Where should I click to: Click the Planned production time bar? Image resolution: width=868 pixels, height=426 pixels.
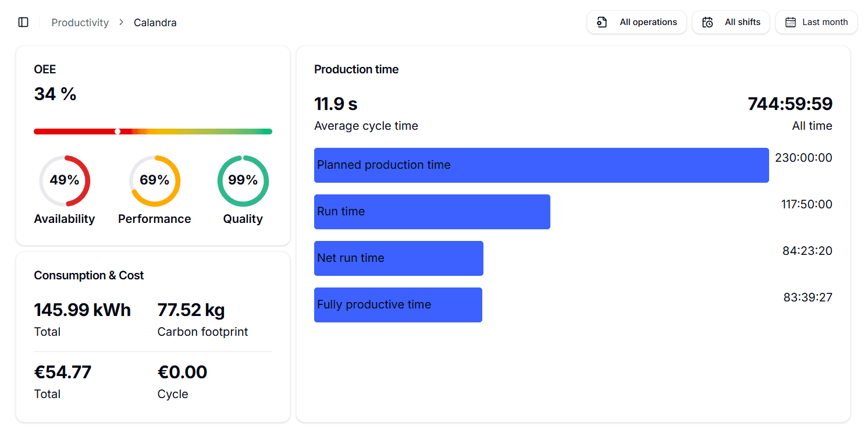point(541,165)
